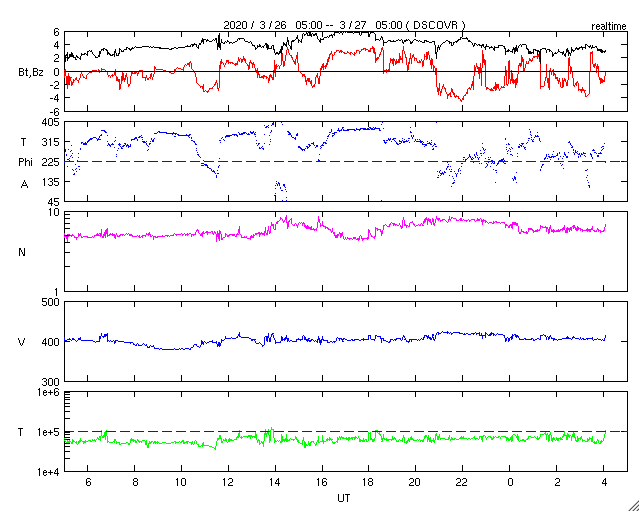Click the '18' hour label on UT axis
The image size is (640, 512).
coord(368,483)
